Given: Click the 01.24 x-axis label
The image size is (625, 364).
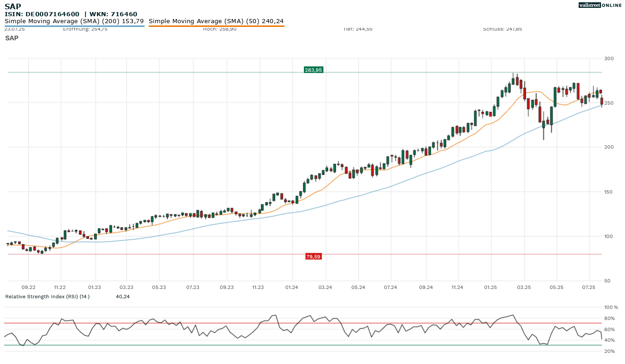Looking at the screenshot, I should pos(291,288).
